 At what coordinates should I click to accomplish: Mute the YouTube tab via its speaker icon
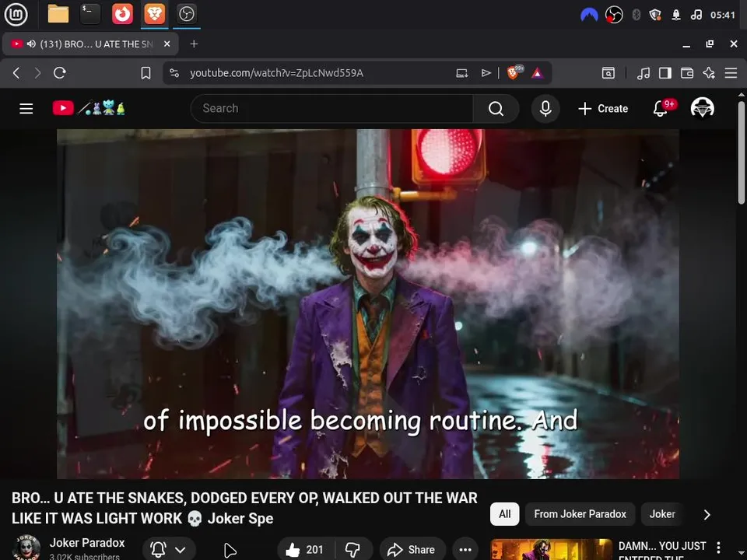click(31, 44)
